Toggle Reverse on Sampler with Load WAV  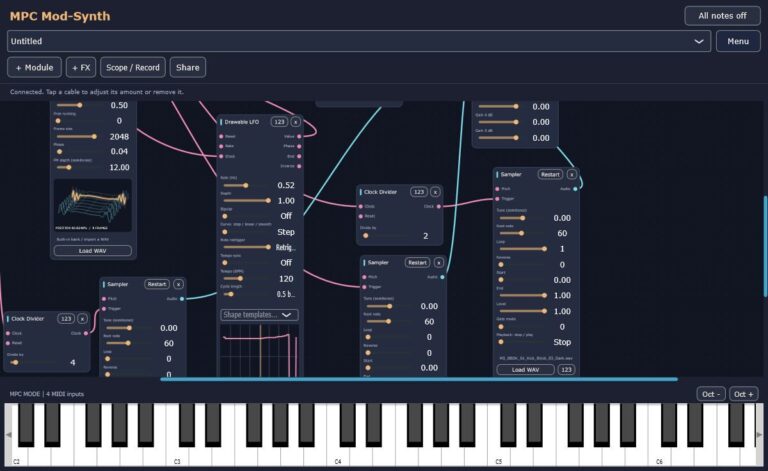tap(523, 264)
